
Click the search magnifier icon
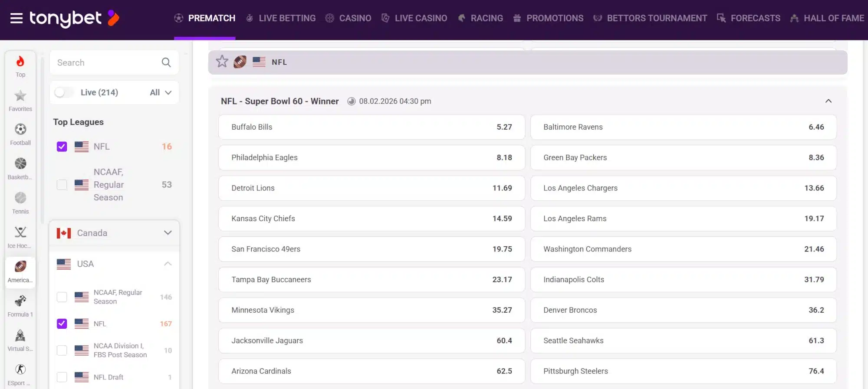(166, 62)
